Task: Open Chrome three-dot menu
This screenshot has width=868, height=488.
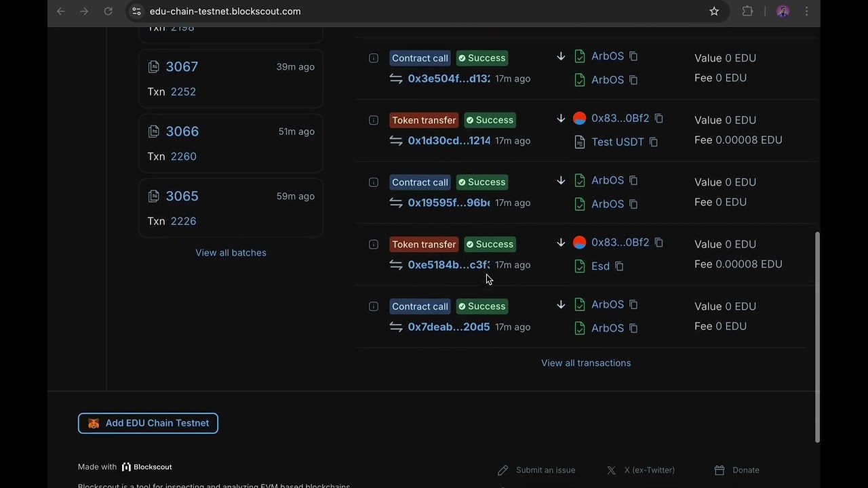Action: [x=806, y=12]
